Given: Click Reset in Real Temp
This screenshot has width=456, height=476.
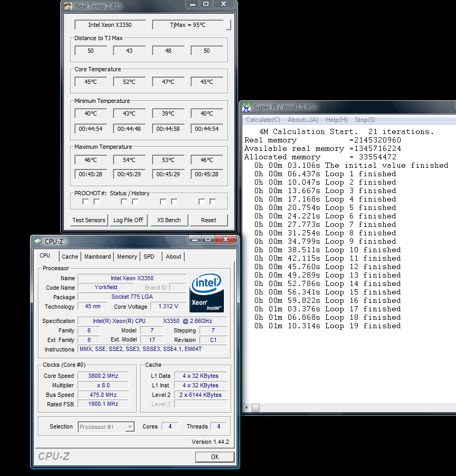Looking at the screenshot, I should (x=208, y=220).
